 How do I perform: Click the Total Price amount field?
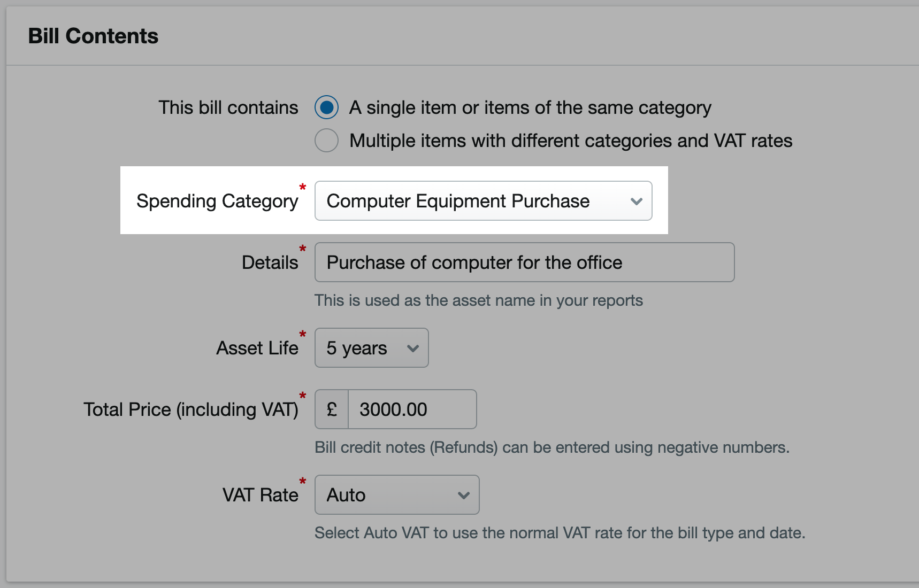pyautogui.click(x=412, y=409)
